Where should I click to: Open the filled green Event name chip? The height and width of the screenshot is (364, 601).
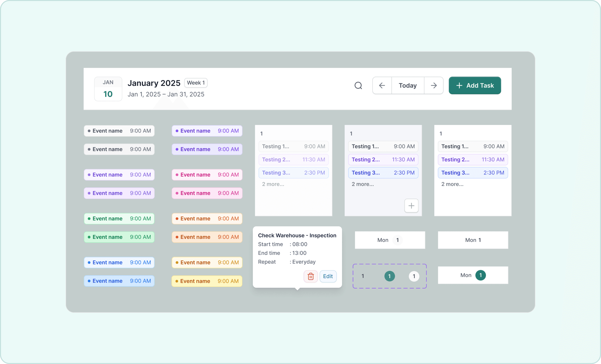click(x=119, y=237)
